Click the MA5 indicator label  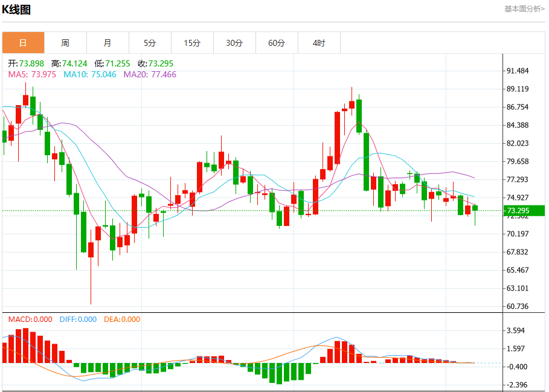pos(32,74)
